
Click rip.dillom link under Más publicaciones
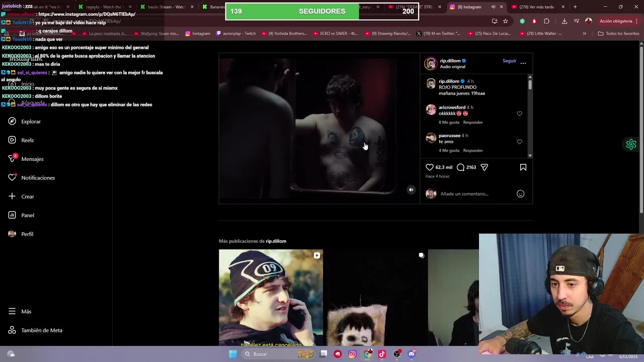coord(276,241)
